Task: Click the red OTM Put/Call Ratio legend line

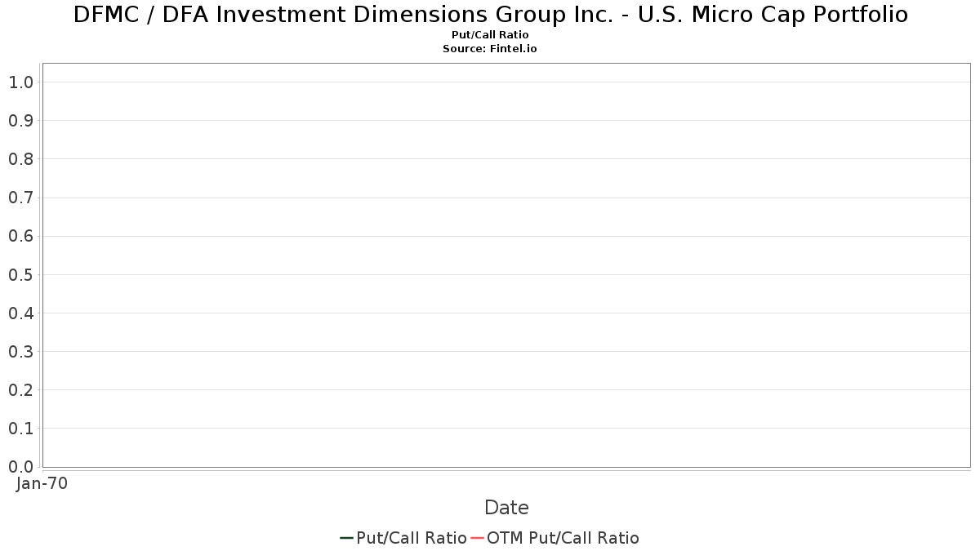Action: [477, 538]
